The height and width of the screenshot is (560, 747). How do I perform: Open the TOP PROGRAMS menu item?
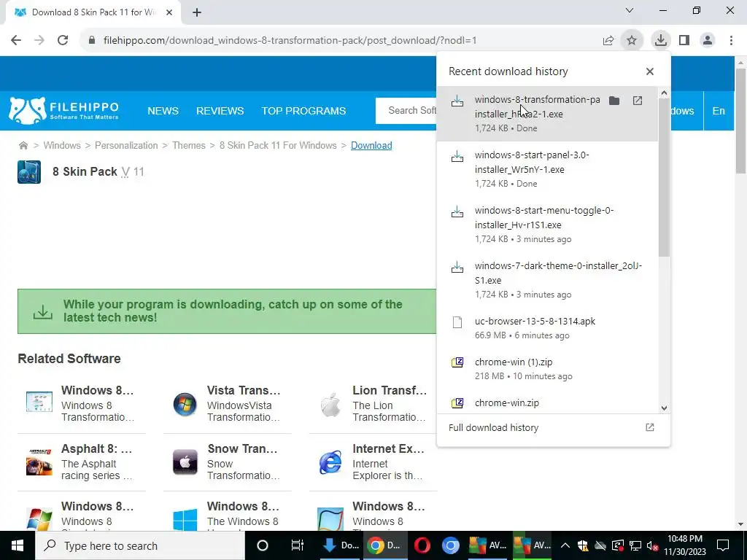click(x=303, y=111)
